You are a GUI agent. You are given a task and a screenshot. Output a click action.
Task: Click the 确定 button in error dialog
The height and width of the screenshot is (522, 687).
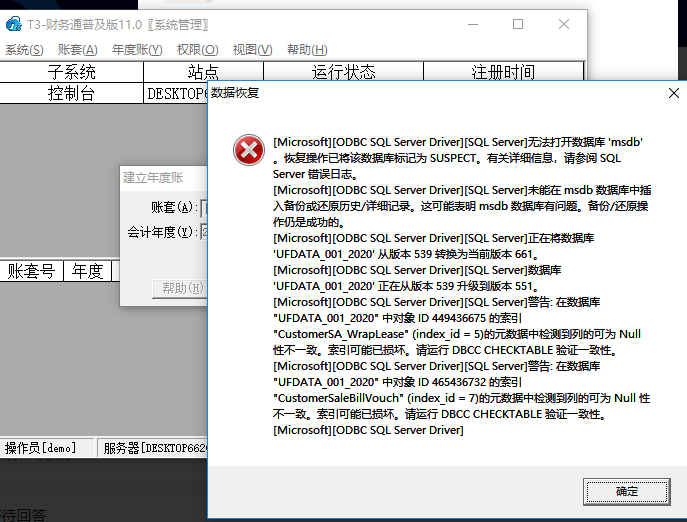pos(627,491)
